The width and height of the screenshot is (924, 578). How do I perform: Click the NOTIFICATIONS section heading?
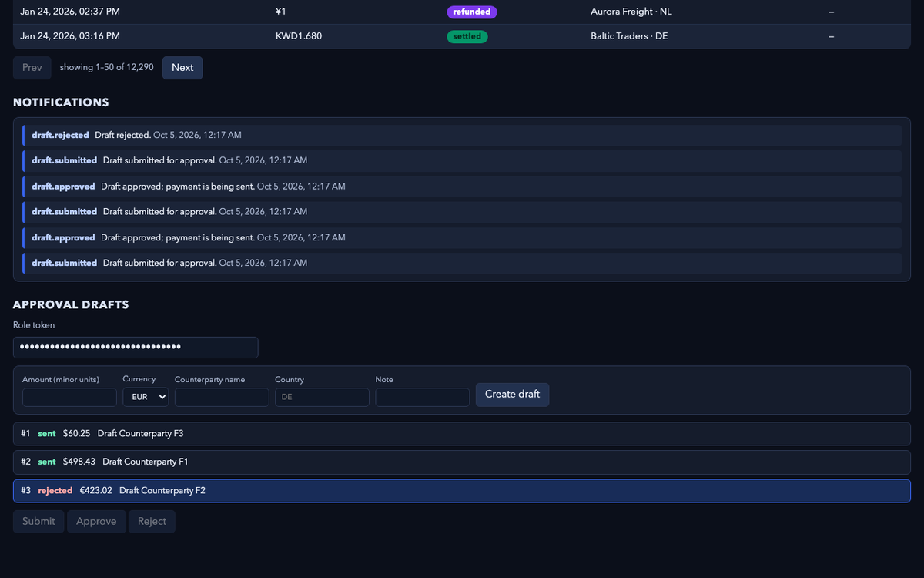coord(61,102)
